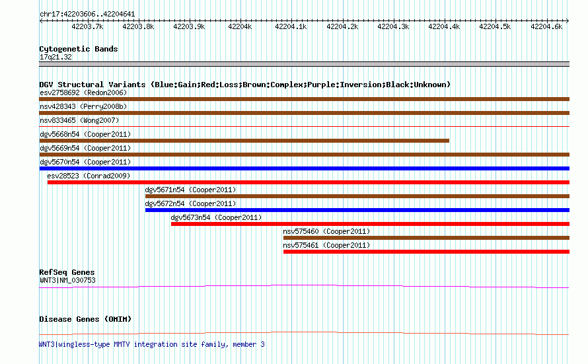Click the Cytogenetic Bands track title
The image size is (588, 364).
click(x=79, y=49)
